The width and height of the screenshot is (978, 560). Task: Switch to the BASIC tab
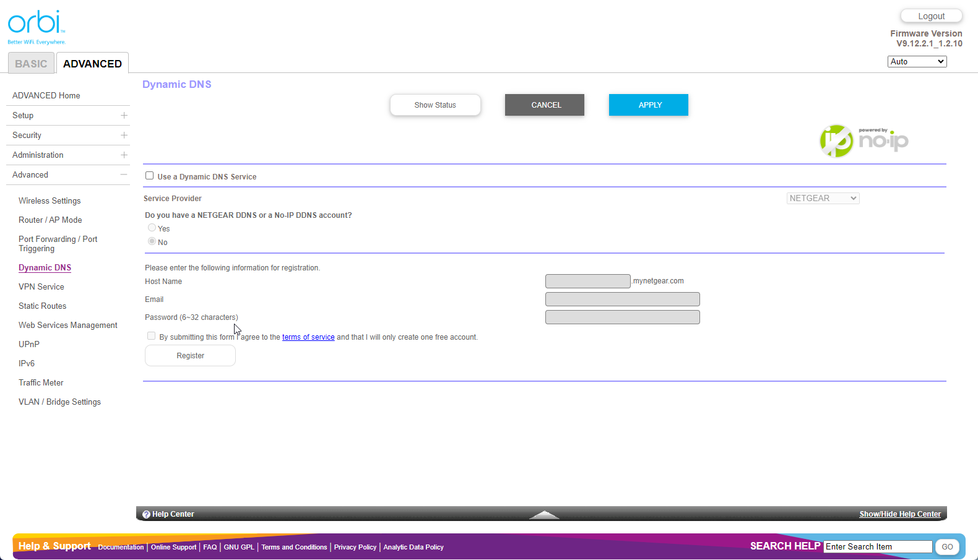31,64
